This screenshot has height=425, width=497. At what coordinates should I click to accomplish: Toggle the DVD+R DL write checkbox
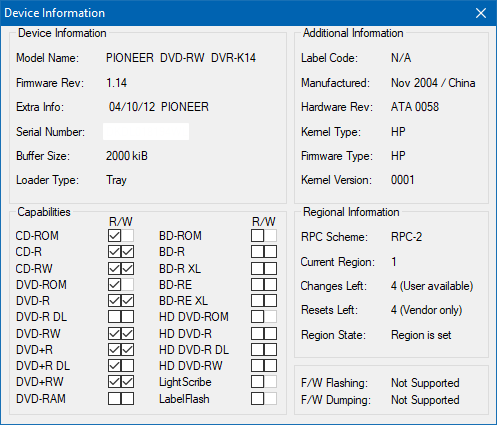click(x=127, y=366)
